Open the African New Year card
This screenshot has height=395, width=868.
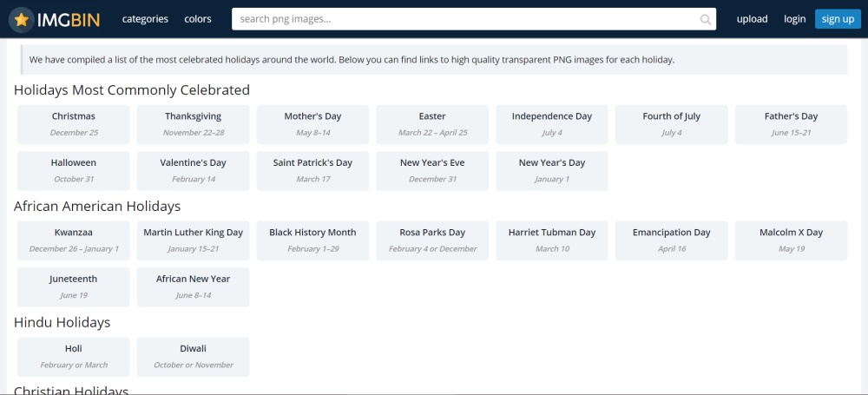194,287
